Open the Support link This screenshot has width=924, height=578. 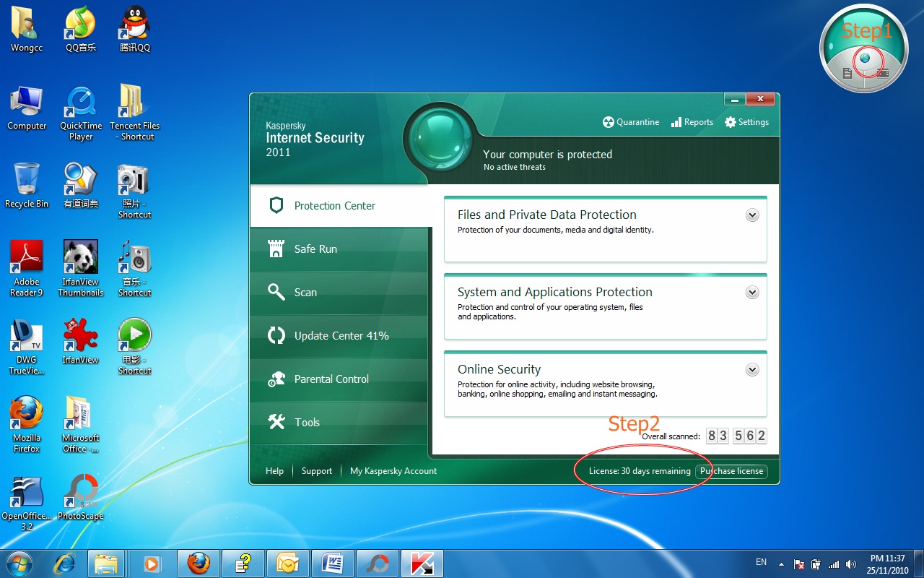pyautogui.click(x=317, y=471)
